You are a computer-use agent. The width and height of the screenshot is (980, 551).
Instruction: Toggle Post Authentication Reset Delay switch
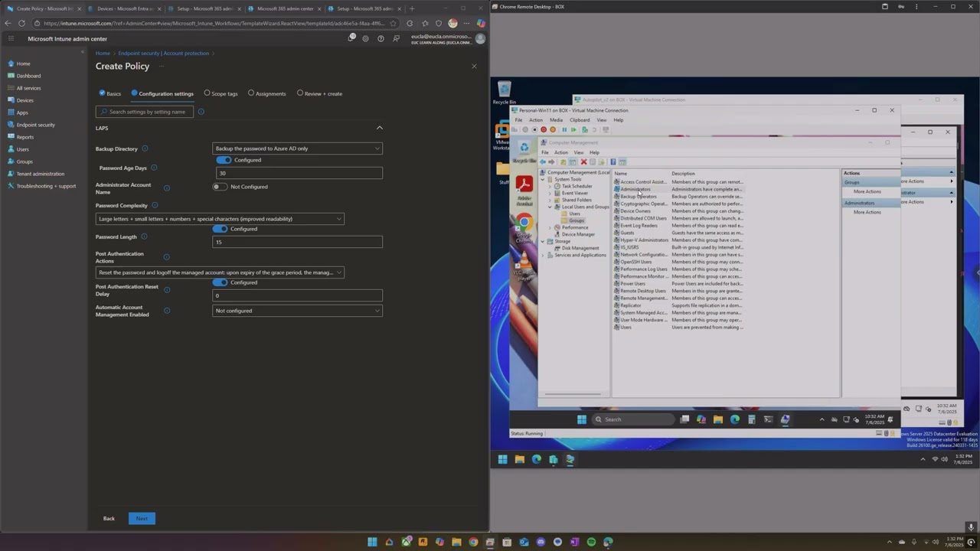(220, 282)
